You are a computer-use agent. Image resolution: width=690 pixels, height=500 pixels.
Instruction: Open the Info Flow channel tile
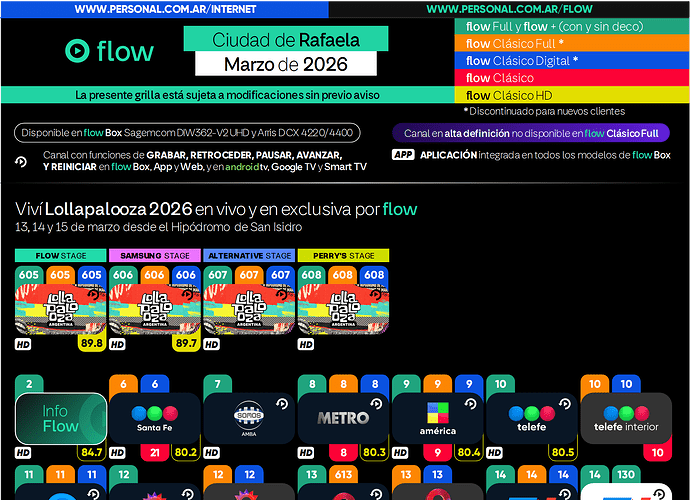[x=61, y=419]
